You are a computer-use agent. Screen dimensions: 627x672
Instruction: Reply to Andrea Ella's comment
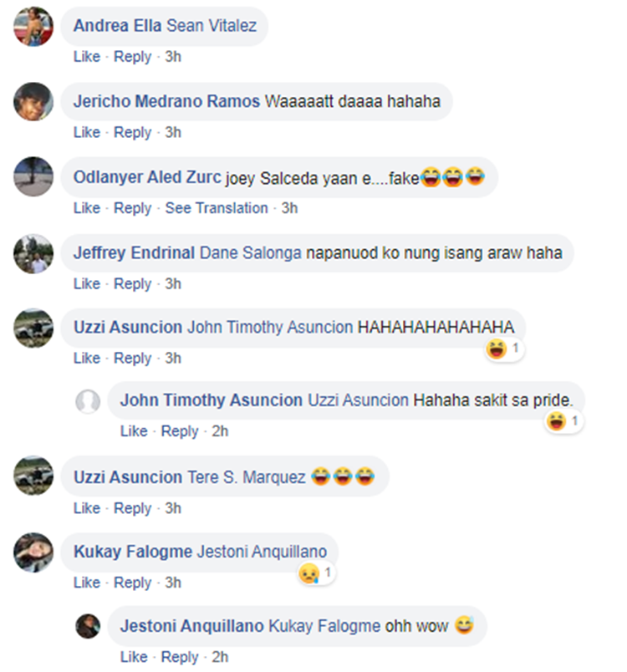coord(132,57)
